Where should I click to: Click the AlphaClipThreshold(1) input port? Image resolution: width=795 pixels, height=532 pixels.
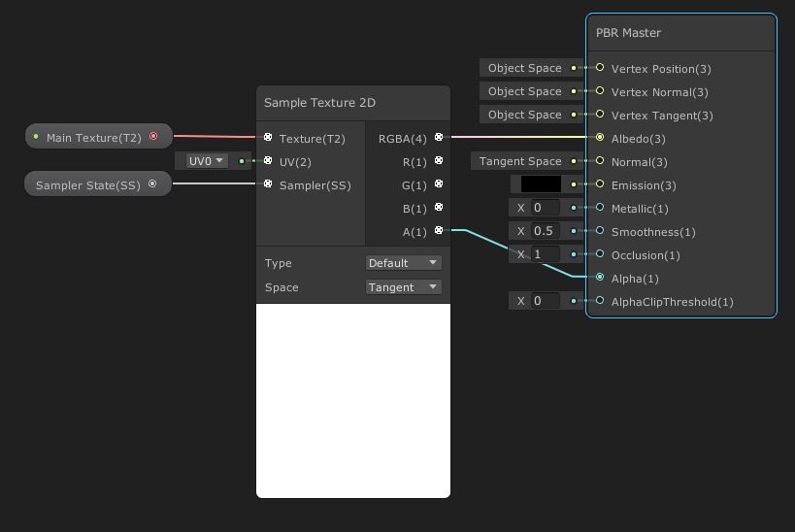600,300
